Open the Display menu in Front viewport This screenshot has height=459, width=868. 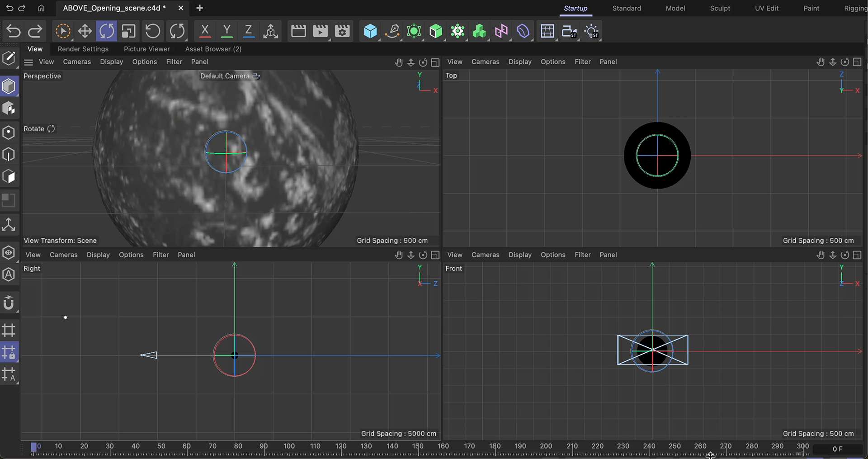(x=519, y=255)
